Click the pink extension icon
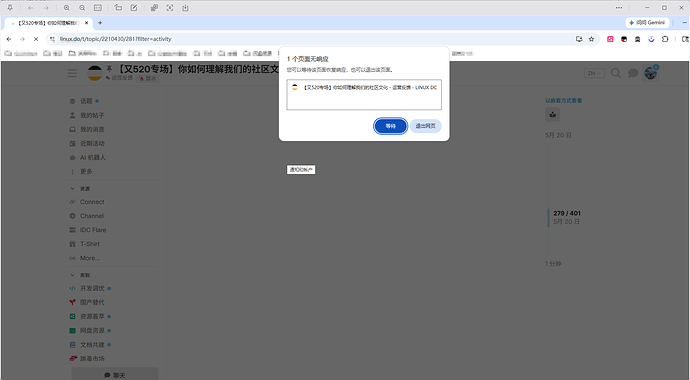 pyautogui.click(x=610, y=39)
